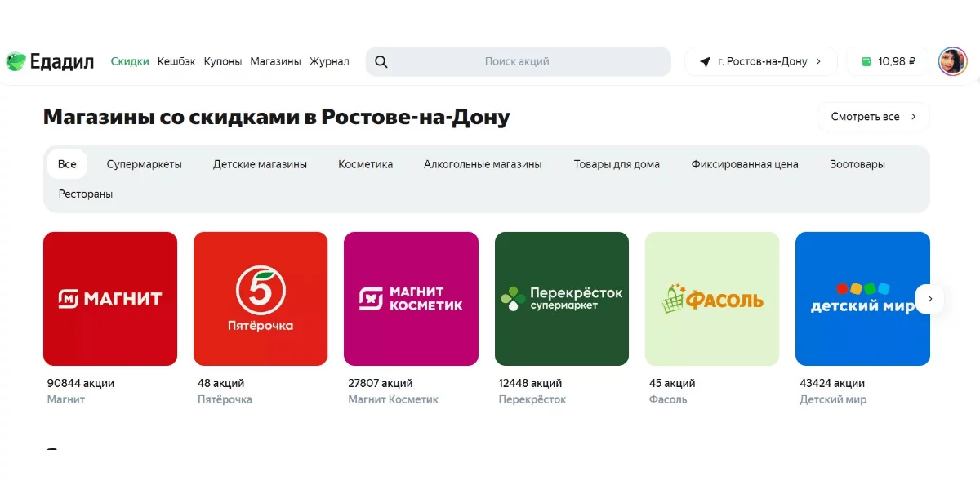Open the Фасоль store tile

[x=712, y=299]
